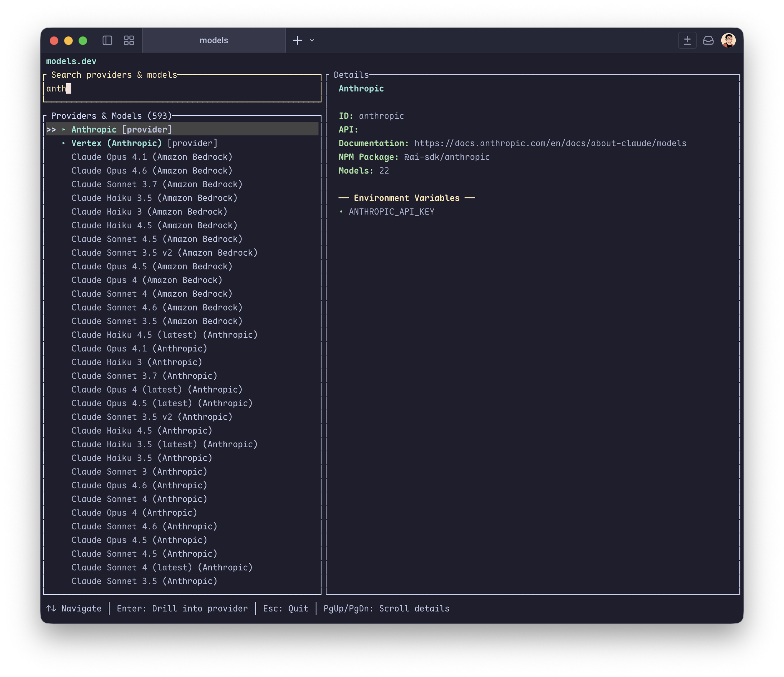Viewport: 784px width, 677px height.
Task: Switch to the models tab
Action: coord(214,40)
